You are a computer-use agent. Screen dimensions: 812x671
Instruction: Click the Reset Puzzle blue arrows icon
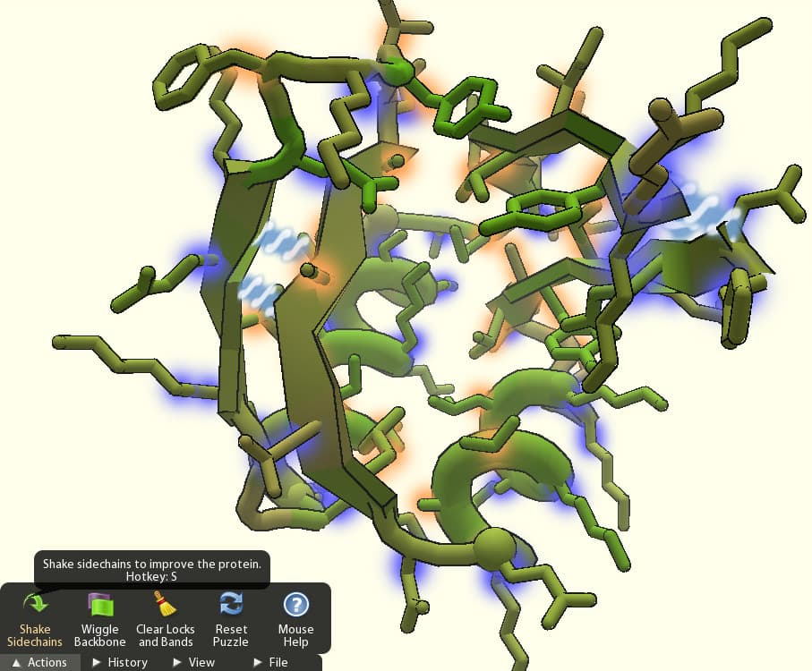(231, 604)
